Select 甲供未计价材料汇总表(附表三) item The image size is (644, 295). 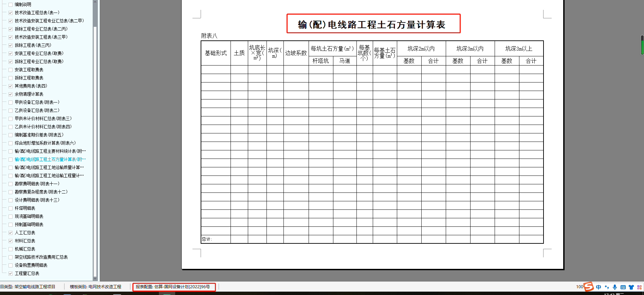[43, 118]
